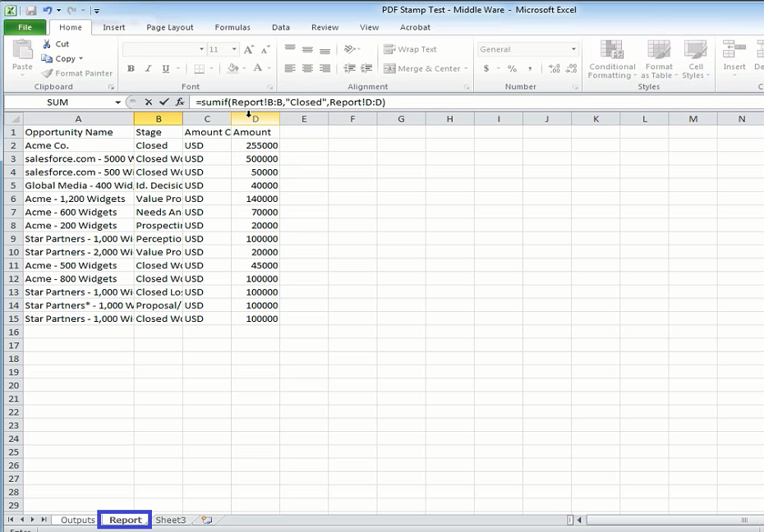
Task: Open the Merge & Center dropdown arrow
Action: coord(466,69)
